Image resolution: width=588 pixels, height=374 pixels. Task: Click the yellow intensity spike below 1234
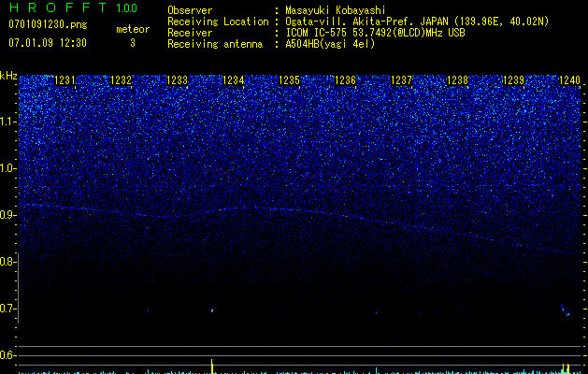coord(212,367)
